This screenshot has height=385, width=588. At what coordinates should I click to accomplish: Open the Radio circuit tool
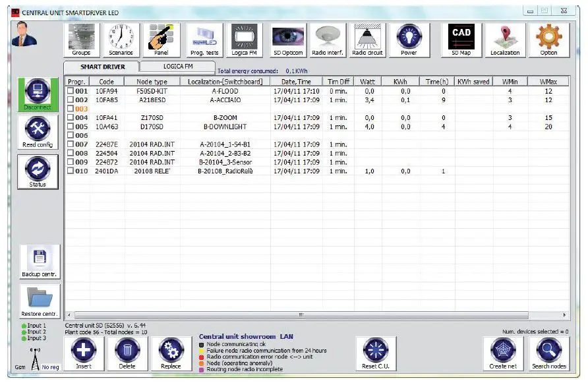(368, 40)
